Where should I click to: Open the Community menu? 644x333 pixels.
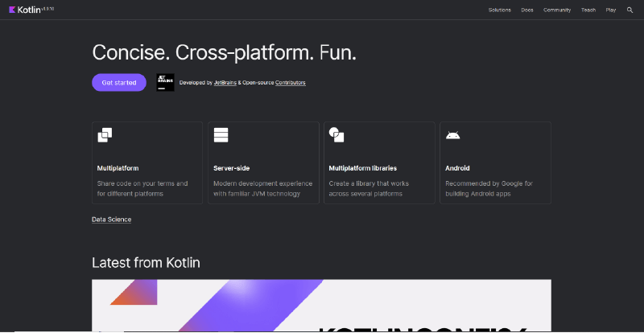[557, 10]
